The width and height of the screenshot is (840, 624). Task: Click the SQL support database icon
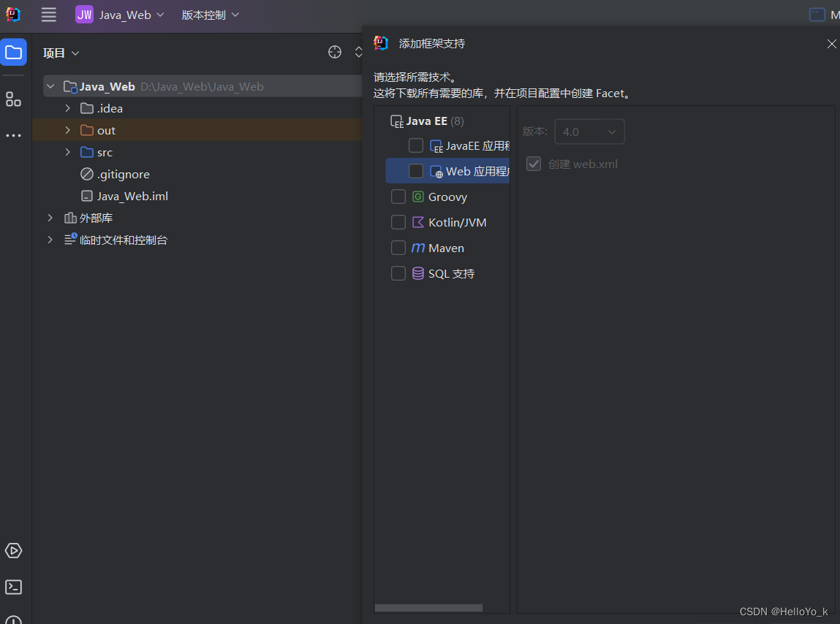click(x=418, y=274)
